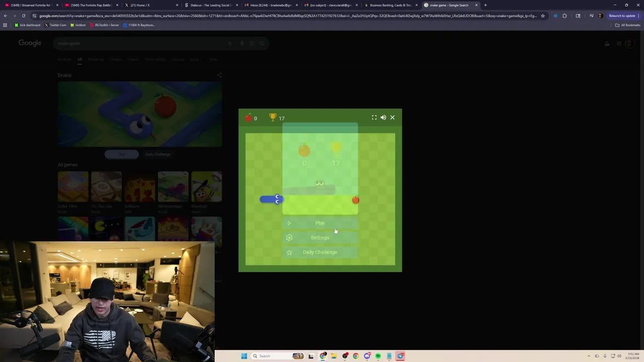Image resolution: width=644 pixels, height=362 pixels.
Task: Switch to the Inbox Gmail tab
Action: tap(271, 5)
